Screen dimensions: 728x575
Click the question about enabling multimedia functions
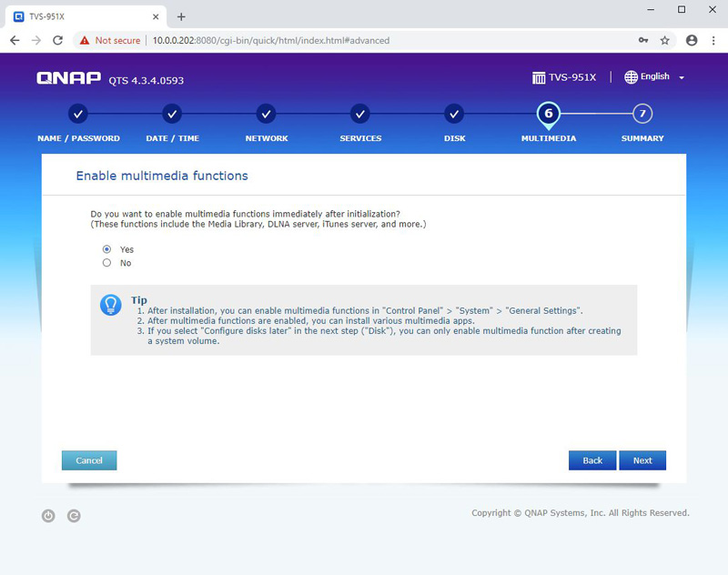coord(245,214)
